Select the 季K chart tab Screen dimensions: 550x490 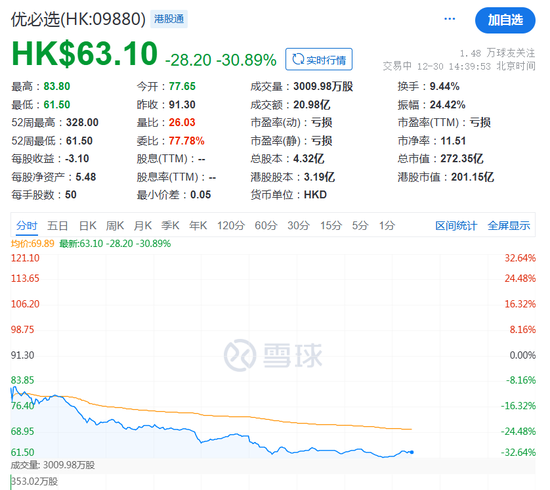coord(170,226)
